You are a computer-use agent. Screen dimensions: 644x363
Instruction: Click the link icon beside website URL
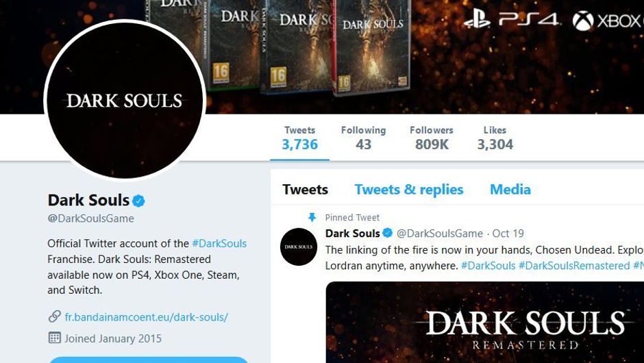tap(54, 316)
